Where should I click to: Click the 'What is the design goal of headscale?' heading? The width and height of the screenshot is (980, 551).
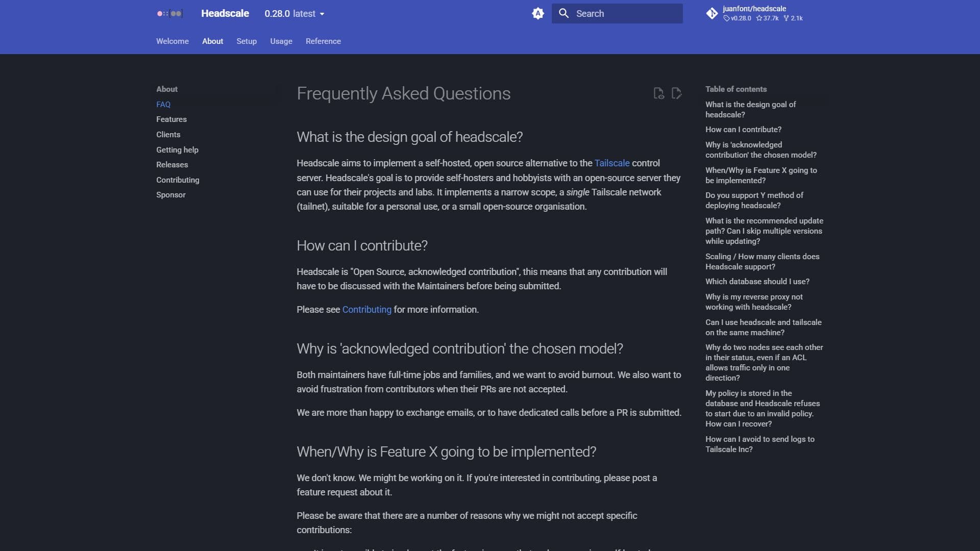pos(409,137)
